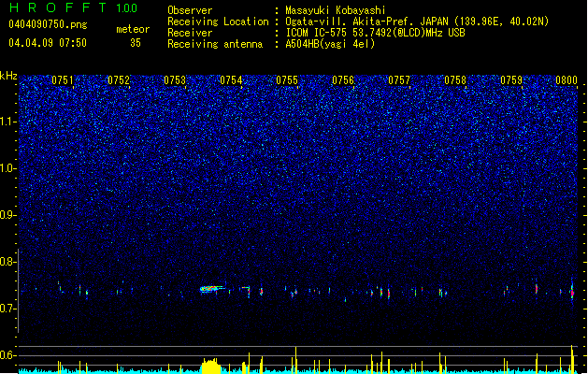This screenshot has width=588, height=374.
Task: Click the wide yellow power peak below 0754
Action: coord(211,367)
